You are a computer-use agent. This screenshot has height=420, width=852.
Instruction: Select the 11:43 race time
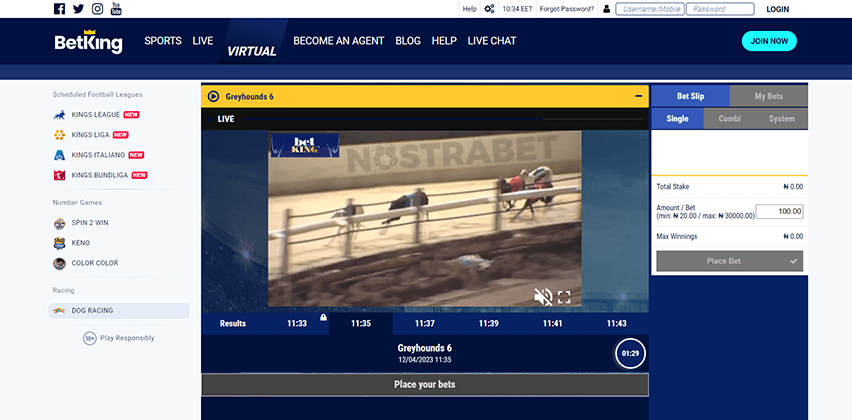pyautogui.click(x=617, y=323)
